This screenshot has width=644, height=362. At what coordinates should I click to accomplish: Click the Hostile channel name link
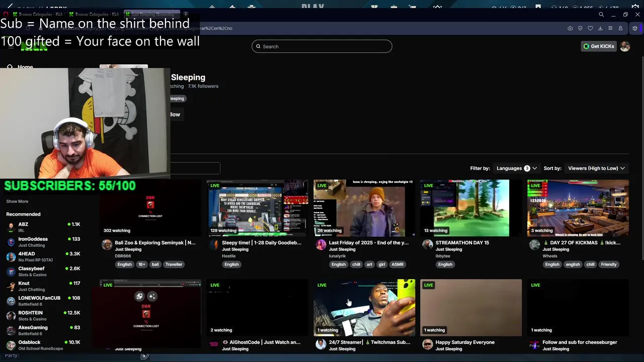(x=228, y=256)
